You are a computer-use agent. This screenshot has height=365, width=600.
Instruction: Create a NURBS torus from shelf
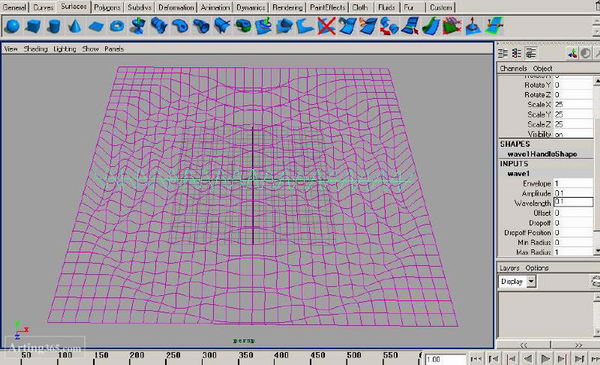point(117,26)
